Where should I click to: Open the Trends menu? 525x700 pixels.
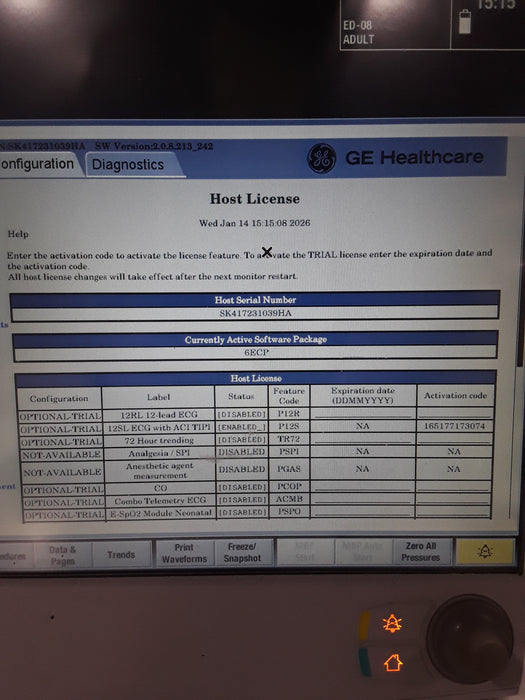(x=121, y=554)
